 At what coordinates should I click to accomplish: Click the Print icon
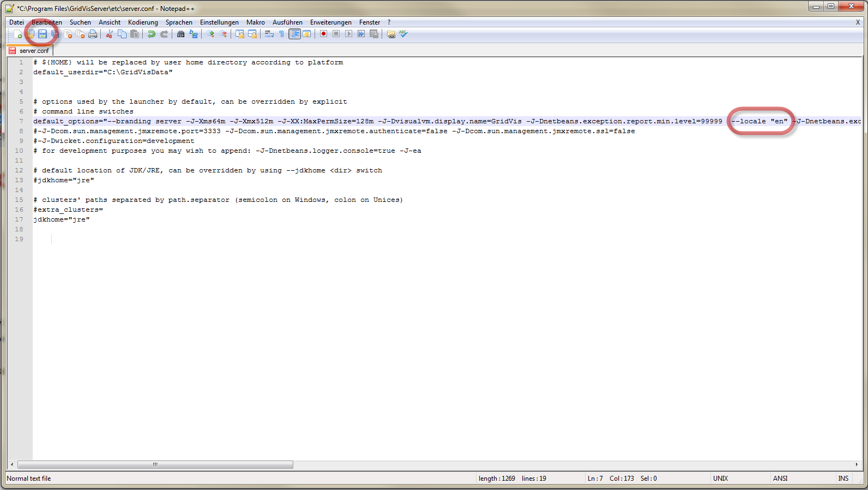(x=93, y=34)
